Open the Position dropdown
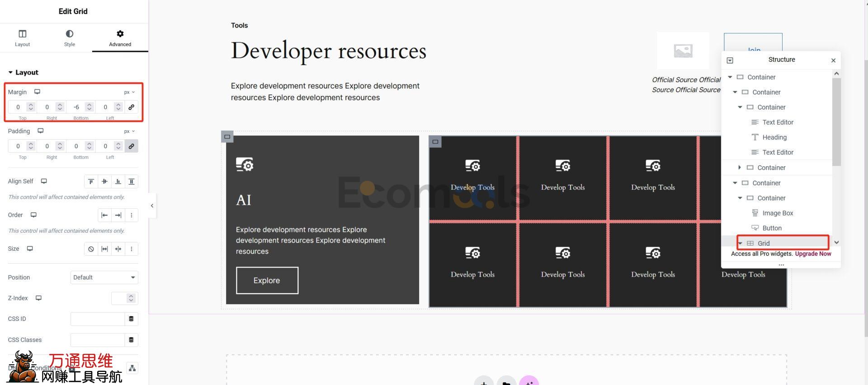This screenshot has width=868, height=385. [104, 277]
